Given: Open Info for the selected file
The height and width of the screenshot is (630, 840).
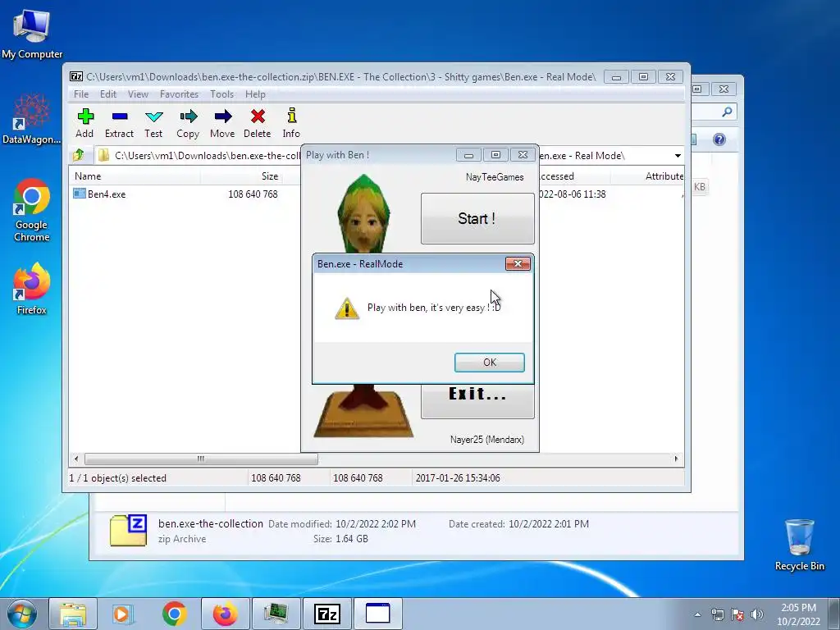Looking at the screenshot, I should coord(291,123).
